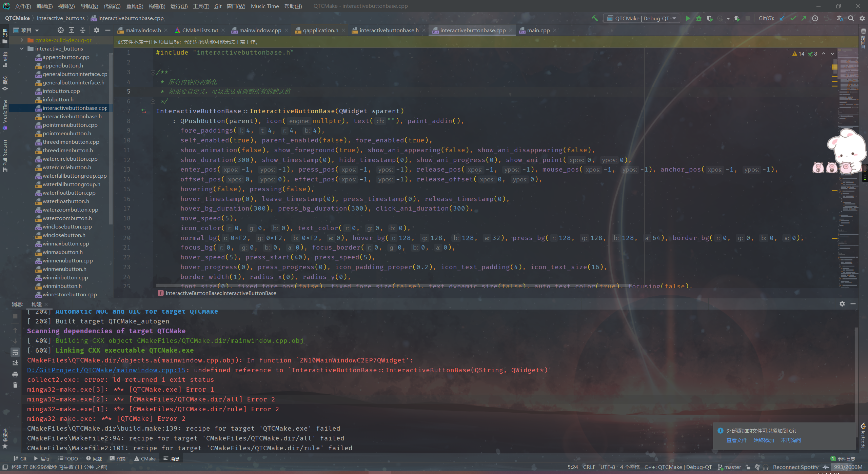Select waterfloatbutton.cpp in the project tree
The height and width of the screenshot is (474, 868).
69,193
